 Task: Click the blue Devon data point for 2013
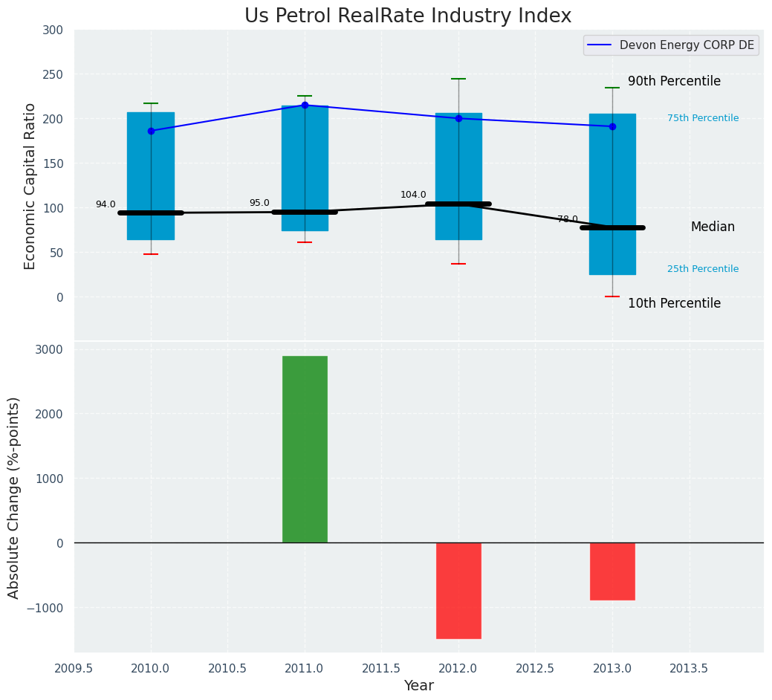pyautogui.click(x=612, y=126)
